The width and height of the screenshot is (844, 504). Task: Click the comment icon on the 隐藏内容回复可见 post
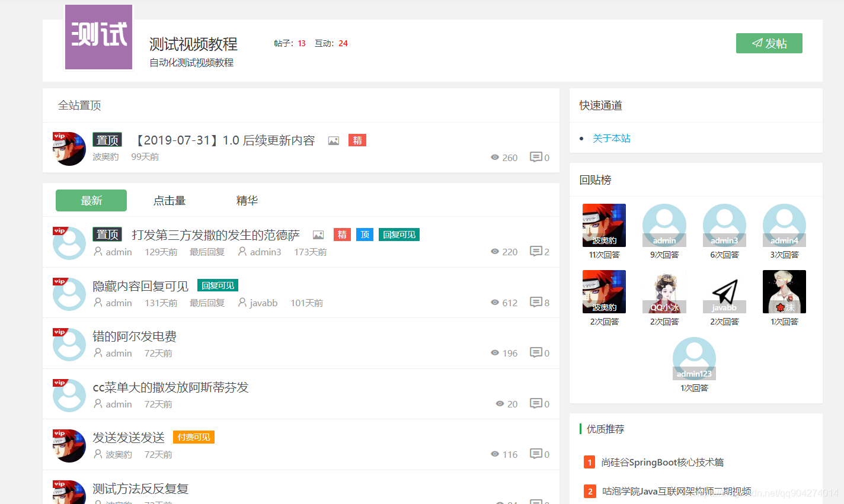pyautogui.click(x=536, y=302)
